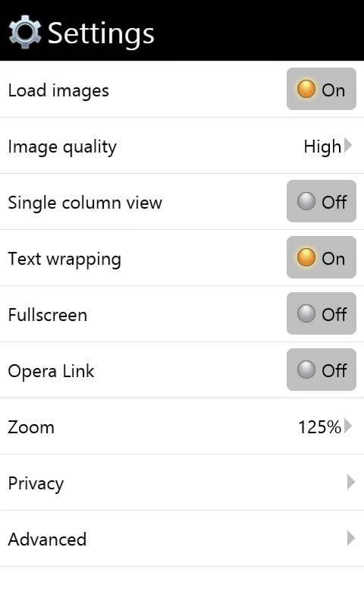Click the orange indicator beside Load images
364x607 pixels.
point(306,89)
